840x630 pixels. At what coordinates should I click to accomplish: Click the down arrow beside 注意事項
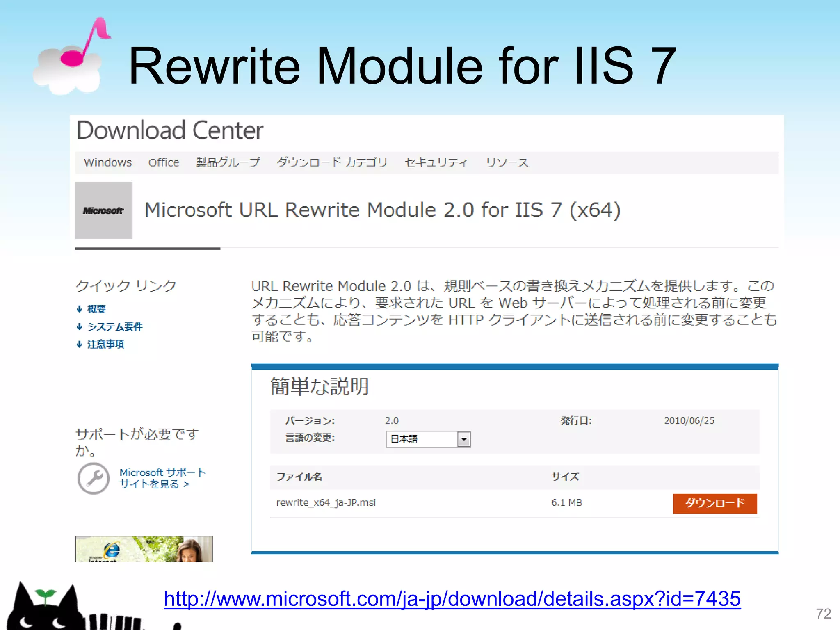[x=80, y=344]
